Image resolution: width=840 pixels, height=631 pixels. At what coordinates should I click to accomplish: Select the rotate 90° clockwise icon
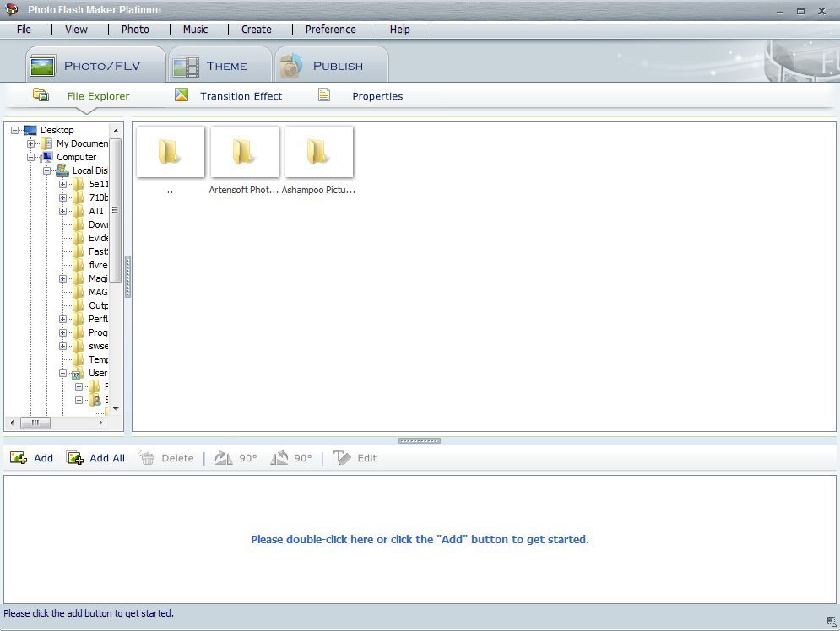(221, 457)
